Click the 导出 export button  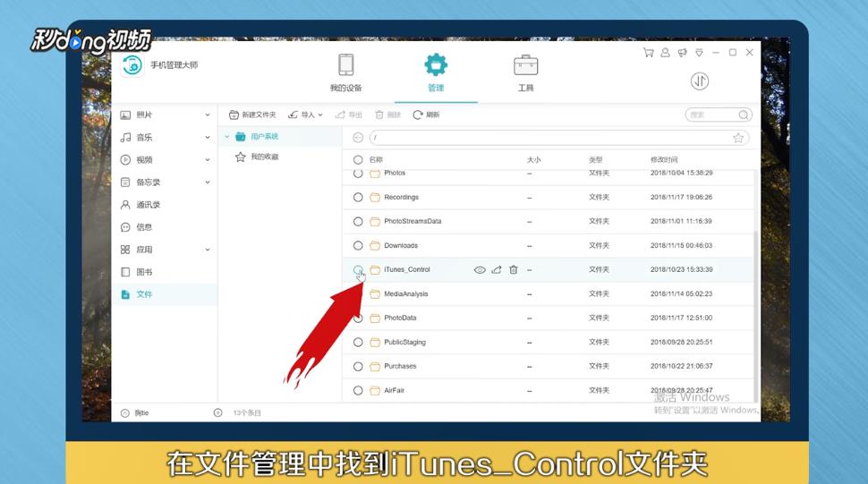coord(348,115)
